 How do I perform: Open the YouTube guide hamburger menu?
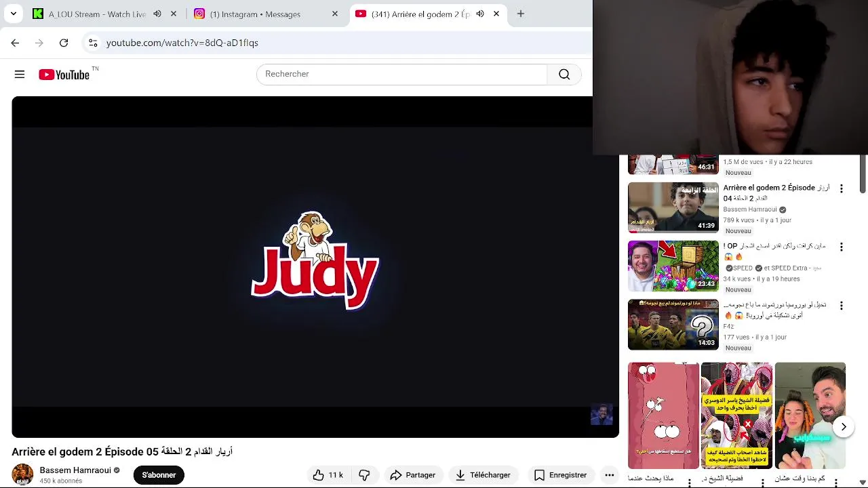(20, 75)
